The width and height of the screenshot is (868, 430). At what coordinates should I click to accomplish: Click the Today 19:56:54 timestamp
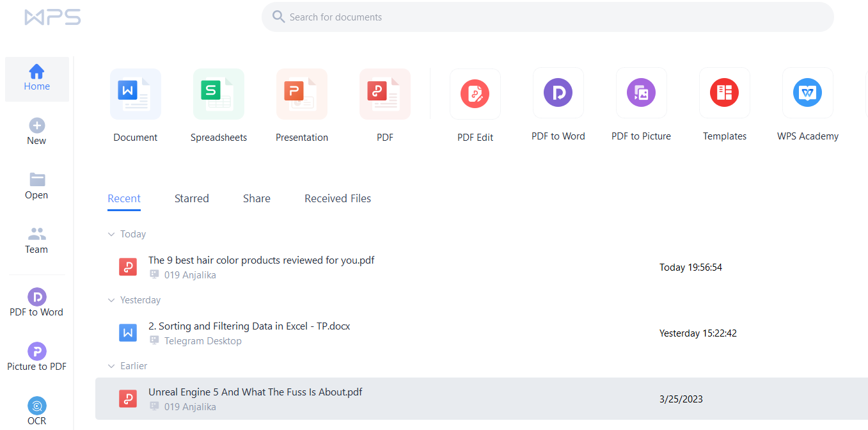(691, 267)
